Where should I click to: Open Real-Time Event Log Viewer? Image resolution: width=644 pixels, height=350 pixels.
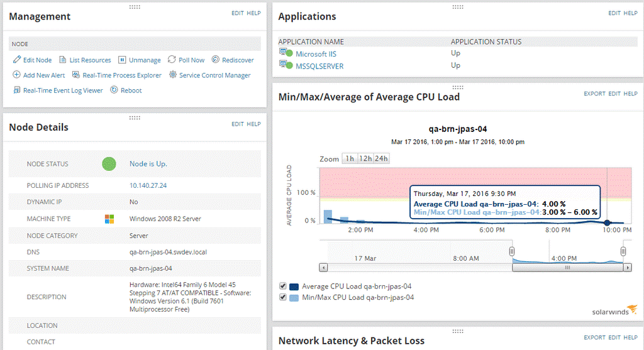pos(58,90)
